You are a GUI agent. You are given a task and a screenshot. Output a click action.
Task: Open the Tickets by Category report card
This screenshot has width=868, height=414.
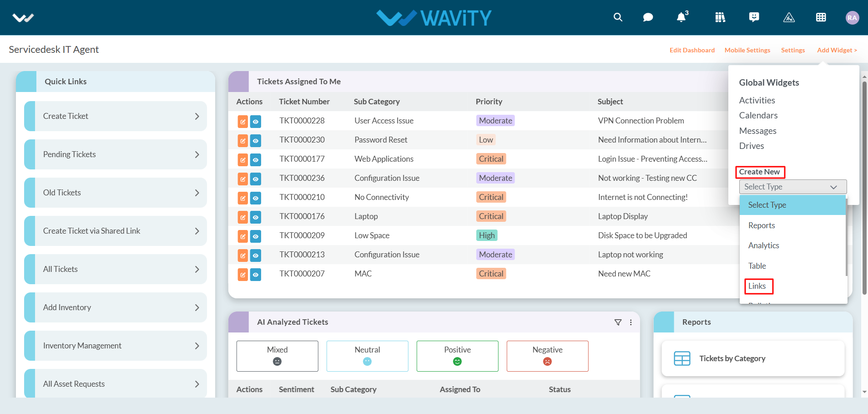tap(753, 358)
